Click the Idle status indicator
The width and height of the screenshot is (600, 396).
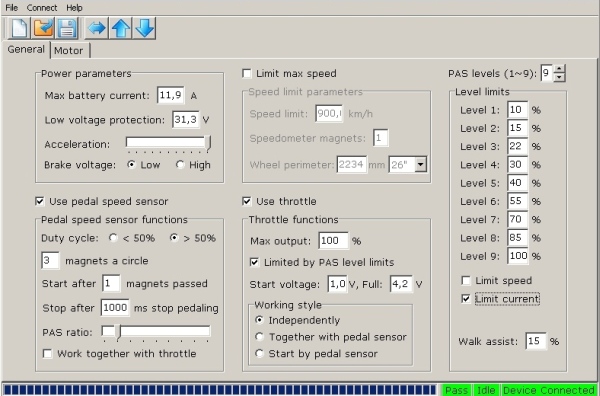pyautogui.click(x=486, y=390)
